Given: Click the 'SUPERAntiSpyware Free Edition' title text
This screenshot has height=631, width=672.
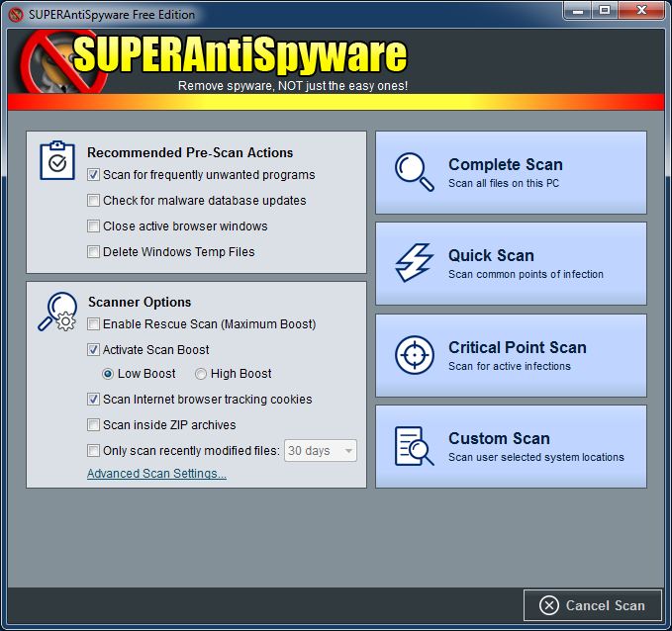Looking at the screenshot, I should click(x=112, y=15).
